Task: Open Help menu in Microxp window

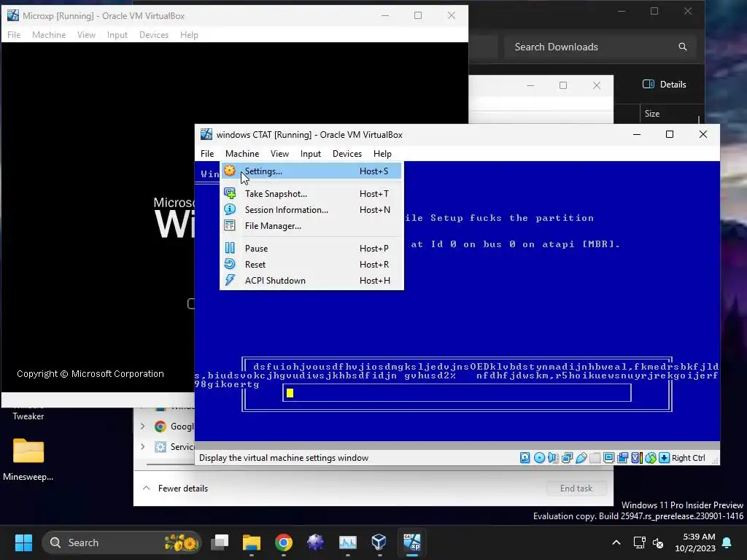Action: click(x=189, y=35)
